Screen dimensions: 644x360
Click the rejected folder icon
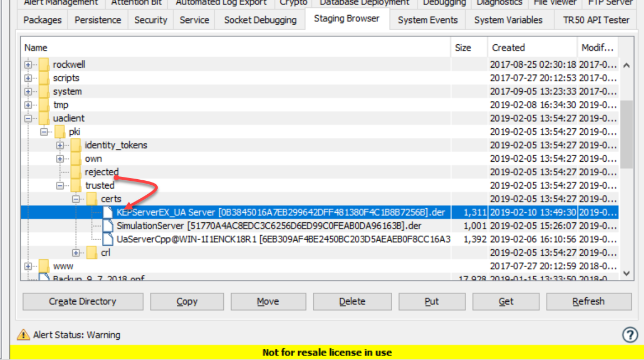[x=76, y=172]
